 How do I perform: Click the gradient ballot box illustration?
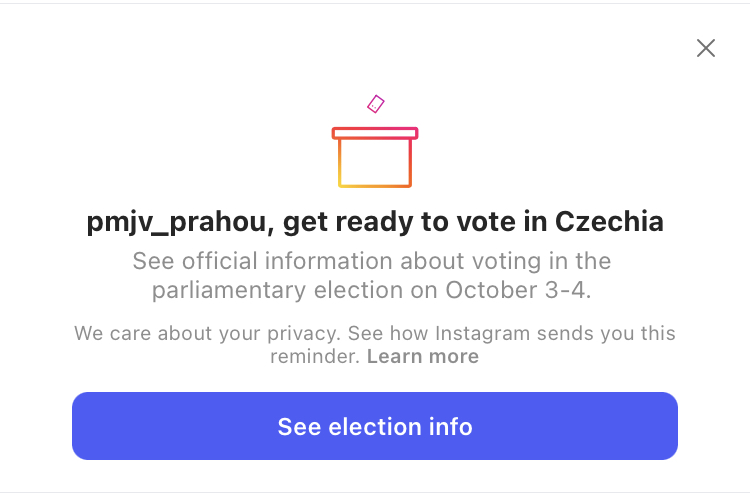375,162
